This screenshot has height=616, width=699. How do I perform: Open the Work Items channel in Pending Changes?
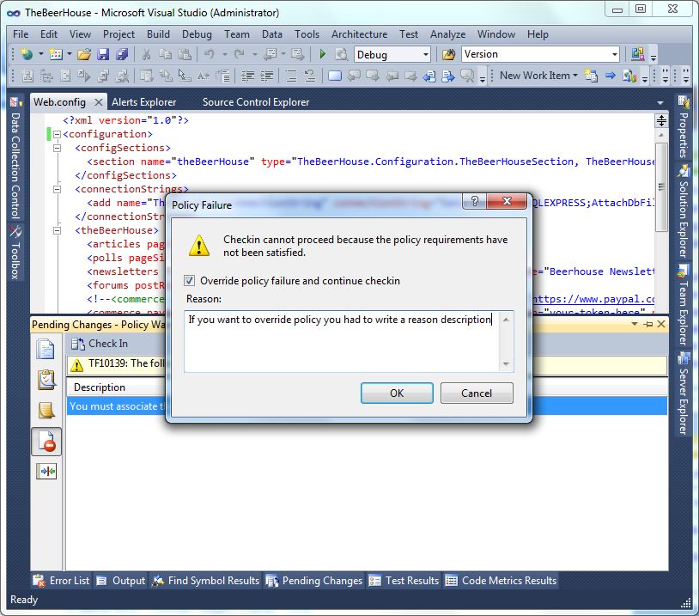point(46,380)
